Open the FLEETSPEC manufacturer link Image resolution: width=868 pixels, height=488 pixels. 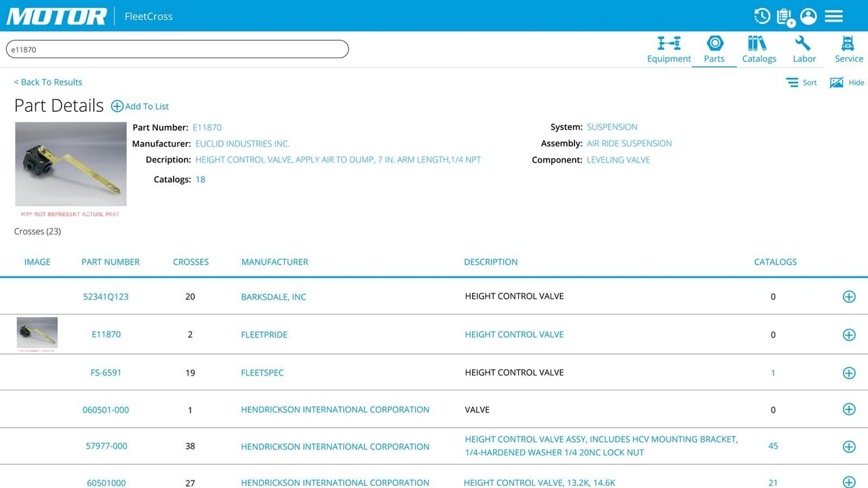pos(262,373)
